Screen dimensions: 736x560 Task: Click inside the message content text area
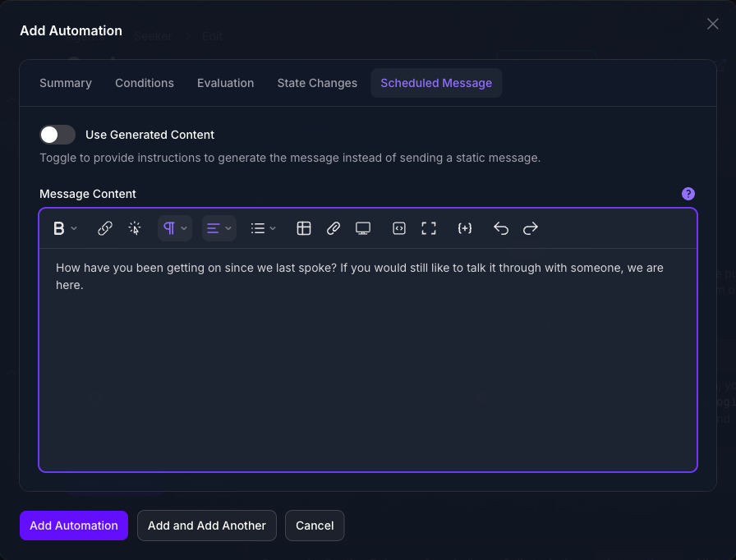click(368, 360)
